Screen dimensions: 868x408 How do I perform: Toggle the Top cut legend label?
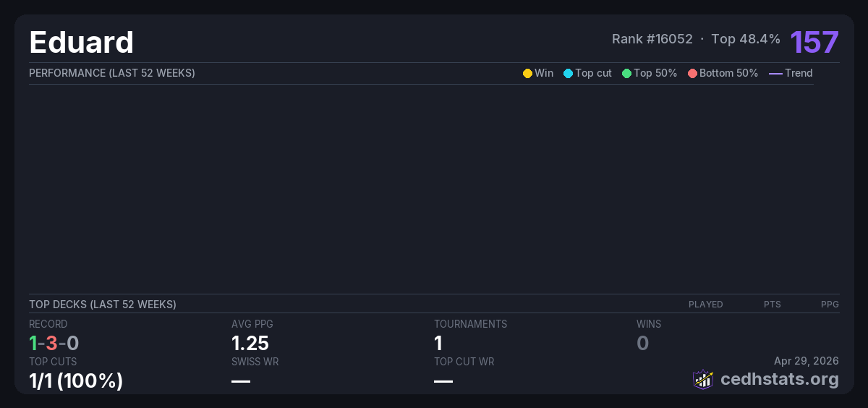[x=593, y=73]
